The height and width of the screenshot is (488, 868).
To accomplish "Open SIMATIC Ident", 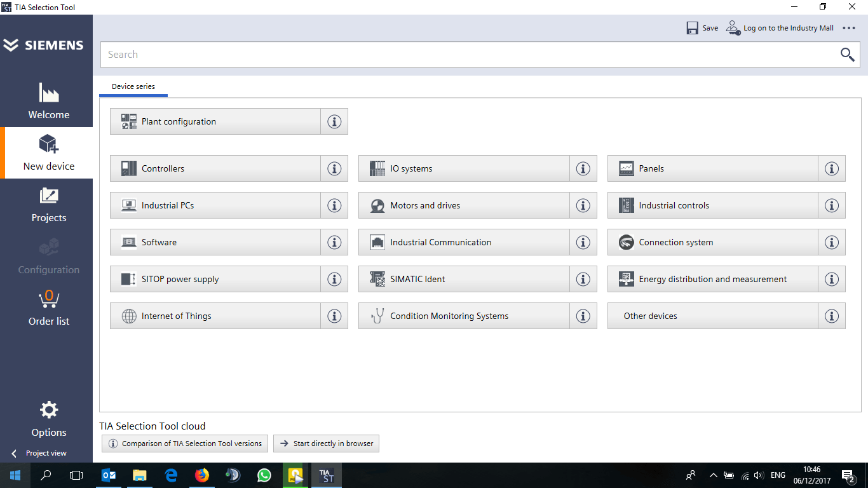I will pos(465,279).
